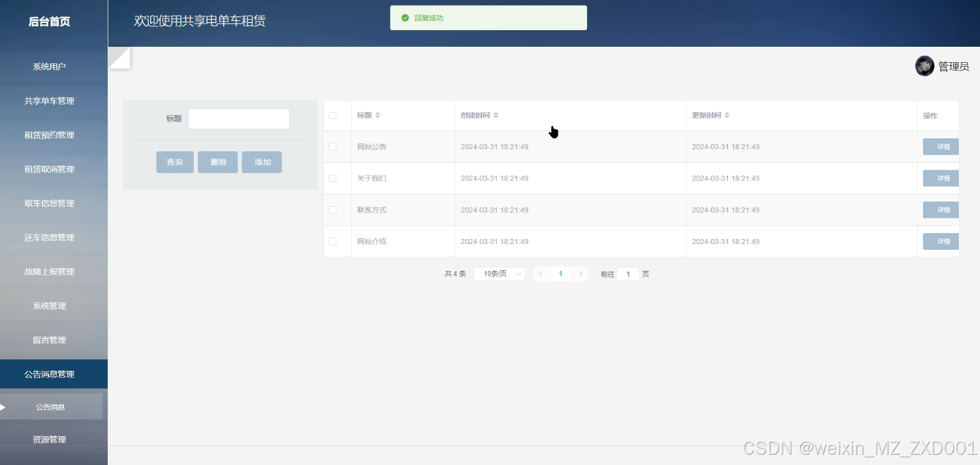Click the green success check icon
The width and height of the screenshot is (980, 465).
pos(405,18)
